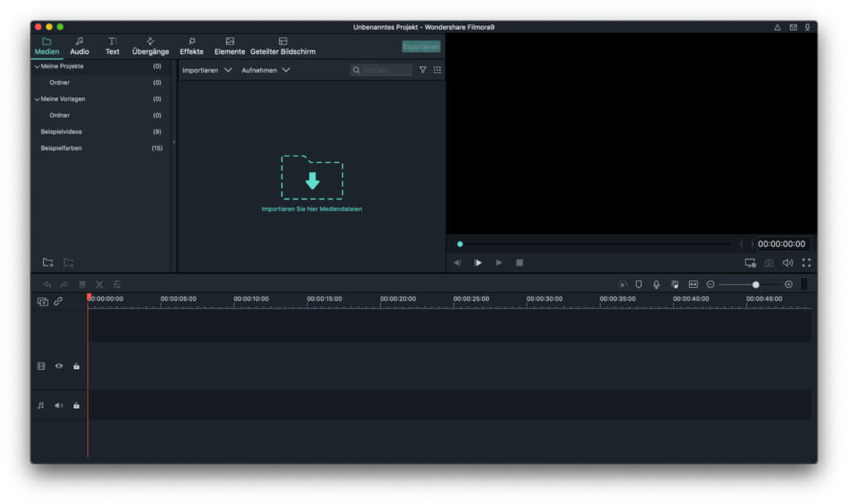Image resolution: width=848 pixels, height=504 pixels.
Task: Switch to the Übergänge tab
Action: tap(151, 46)
